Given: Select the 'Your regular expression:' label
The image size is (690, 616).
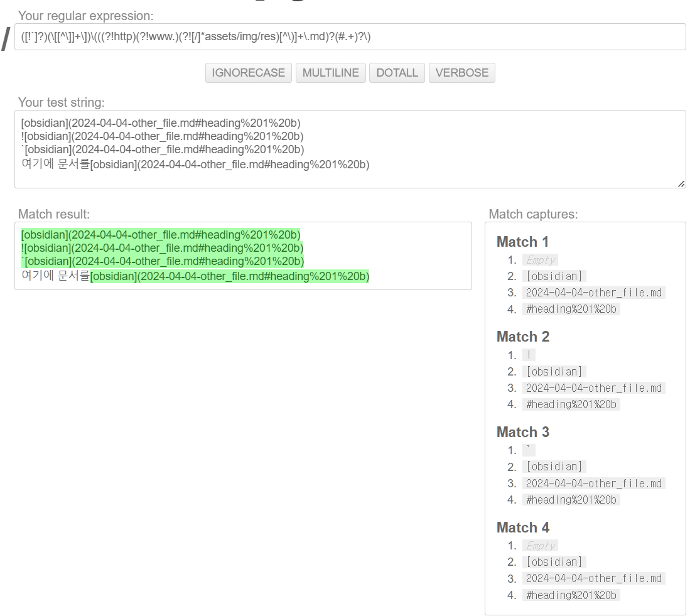Looking at the screenshot, I should [x=86, y=16].
